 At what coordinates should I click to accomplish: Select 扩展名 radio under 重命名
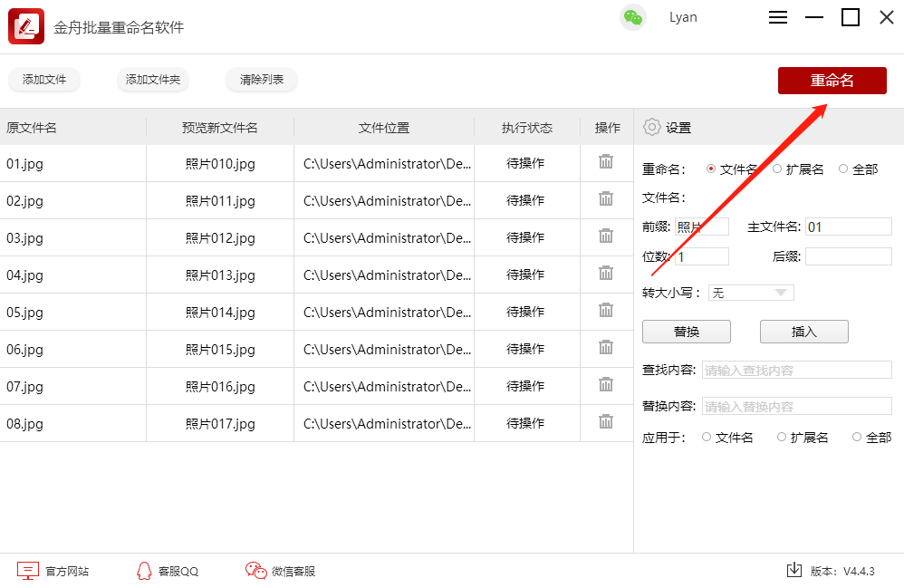pos(777,169)
